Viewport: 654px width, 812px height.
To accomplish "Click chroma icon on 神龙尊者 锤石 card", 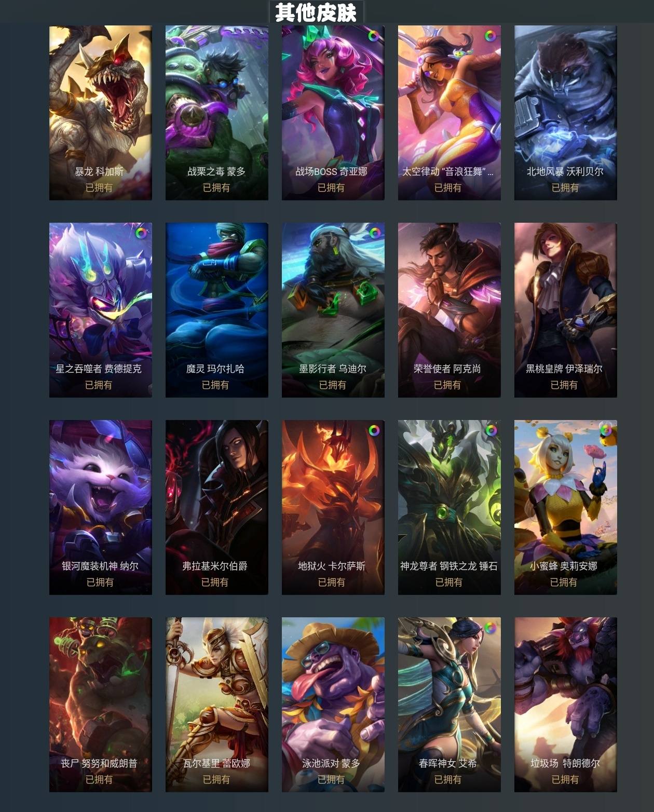I will coord(490,430).
